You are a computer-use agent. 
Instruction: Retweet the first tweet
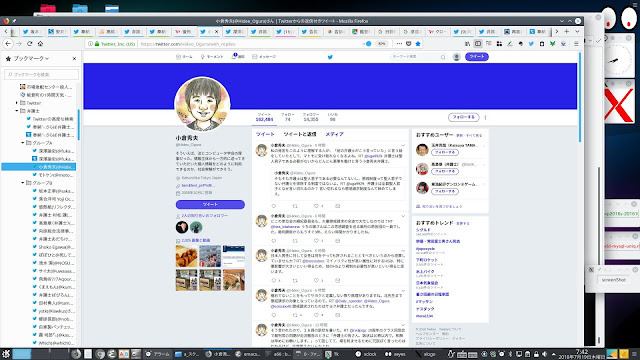(295, 206)
